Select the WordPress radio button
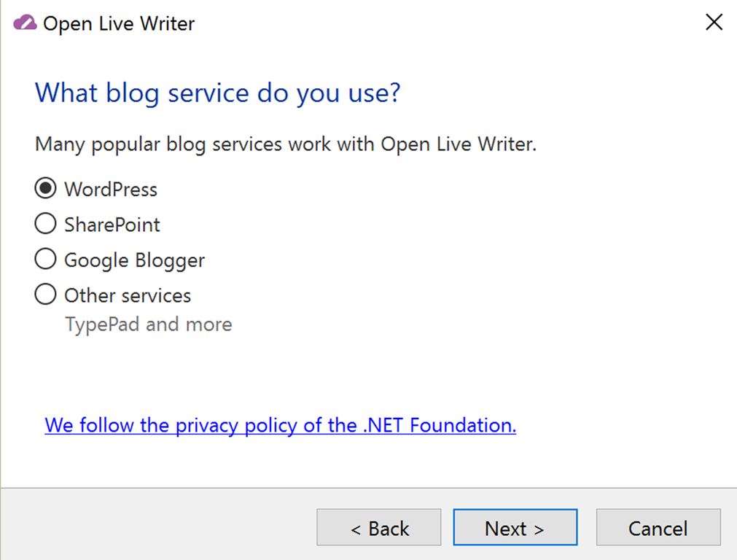This screenshot has width=737, height=560. (45, 189)
